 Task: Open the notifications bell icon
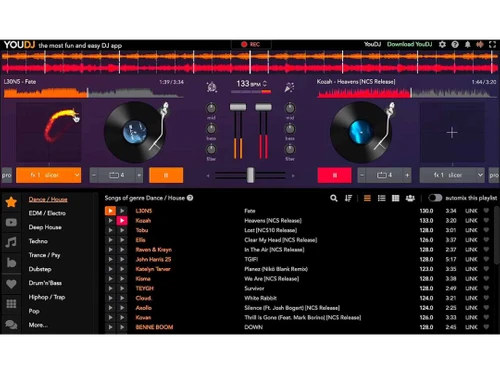tap(468, 44)
